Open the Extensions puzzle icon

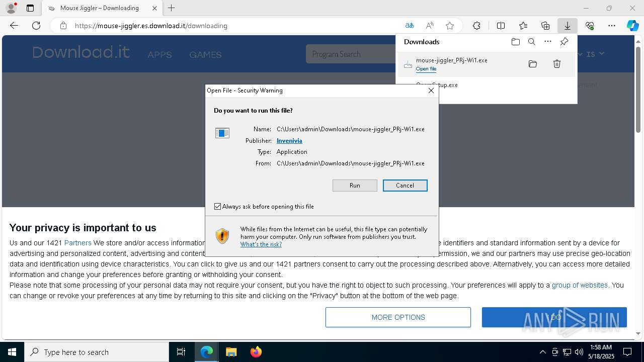pos(476,26)
